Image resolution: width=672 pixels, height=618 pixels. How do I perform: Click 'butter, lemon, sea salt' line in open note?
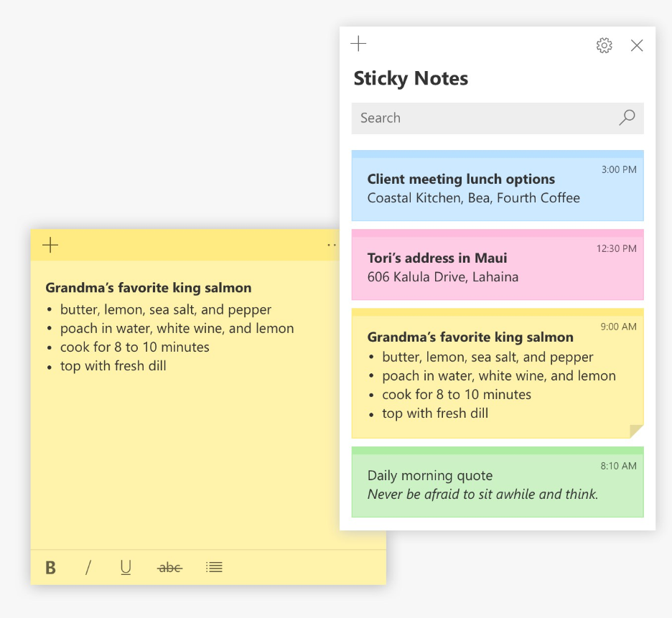tap(165, 310)
